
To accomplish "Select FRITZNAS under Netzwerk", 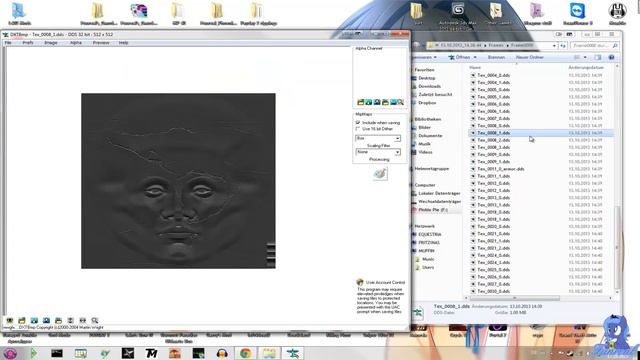I will [429, 242].
